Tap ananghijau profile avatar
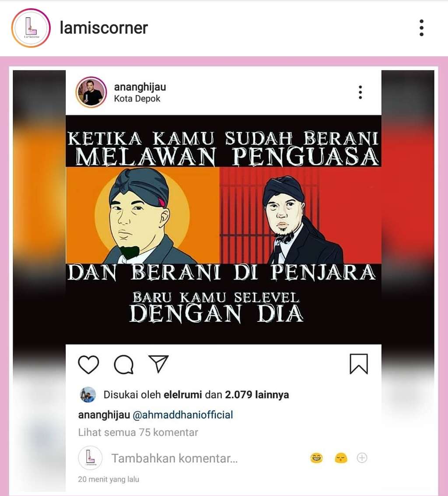This screenshot has height=496, width=448. pyautogui.click(x=91, y=92)
